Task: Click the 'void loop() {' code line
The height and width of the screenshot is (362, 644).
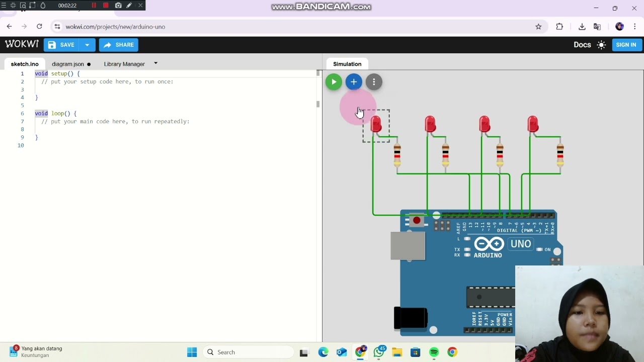Action: tap(56, 113)
